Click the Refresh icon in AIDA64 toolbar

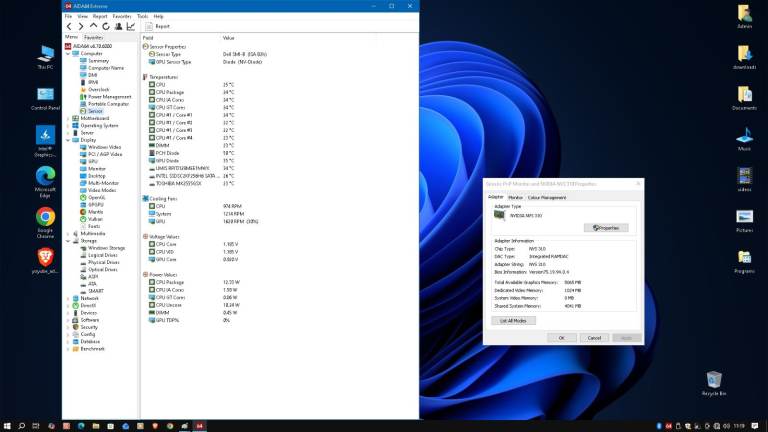coord(106,27)
